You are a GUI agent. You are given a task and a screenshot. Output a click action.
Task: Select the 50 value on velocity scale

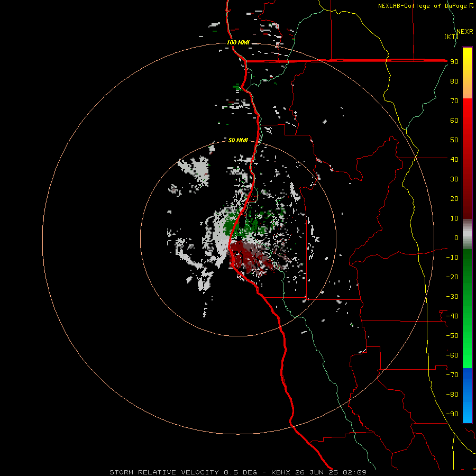pyautogui.click(x=454, y=140)
